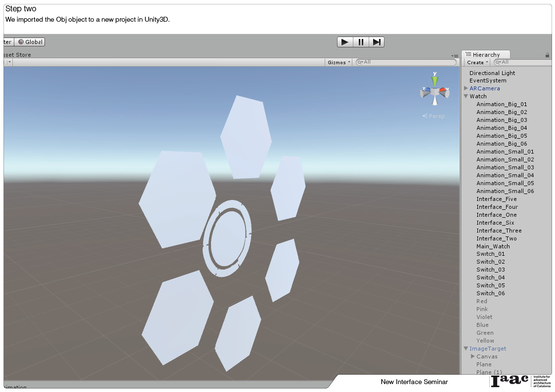The width and height of the screenshot is (555, 392).
Task: Click the padlock icon on the Hierarchy panel
Action: click(x=547, y=54)
